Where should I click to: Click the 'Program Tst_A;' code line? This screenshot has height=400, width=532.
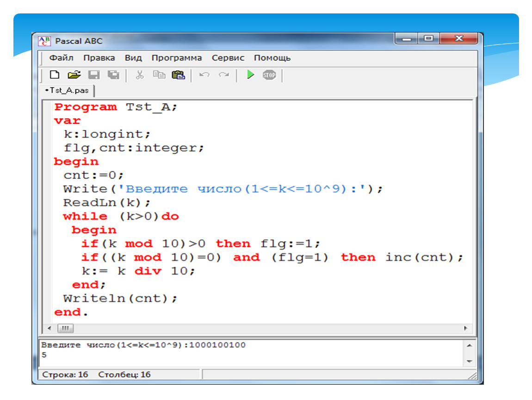(116, 107)
